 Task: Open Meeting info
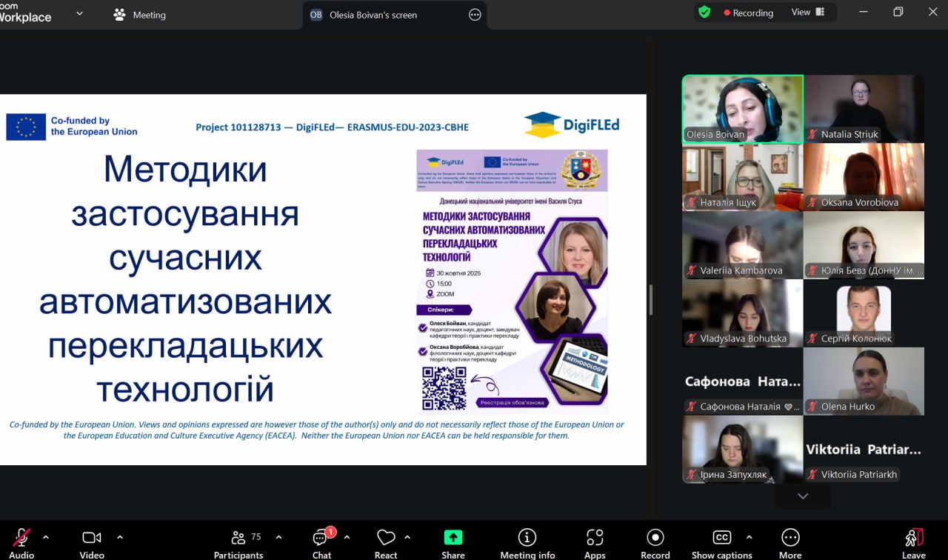pyautogui.click(x=527, y=543)
